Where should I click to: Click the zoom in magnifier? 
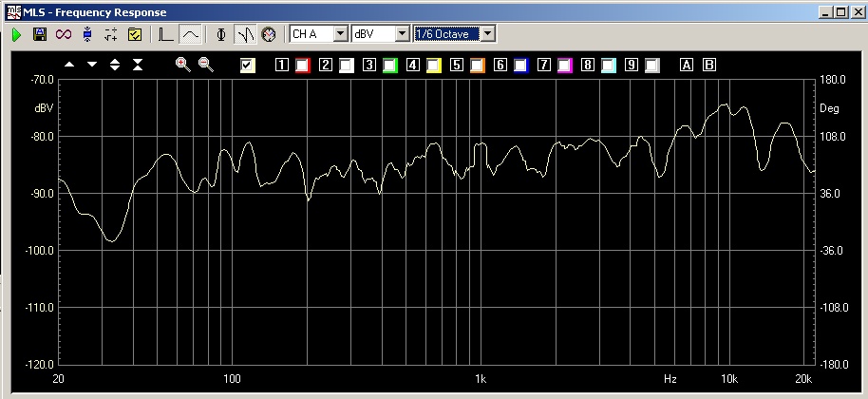(x=183, y=65)
